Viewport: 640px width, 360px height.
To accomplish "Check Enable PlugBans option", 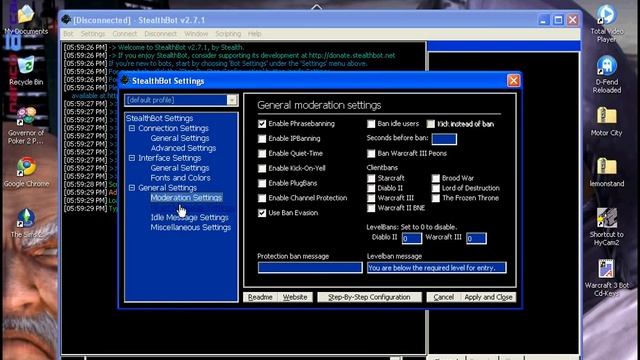I will coord(262,183).
